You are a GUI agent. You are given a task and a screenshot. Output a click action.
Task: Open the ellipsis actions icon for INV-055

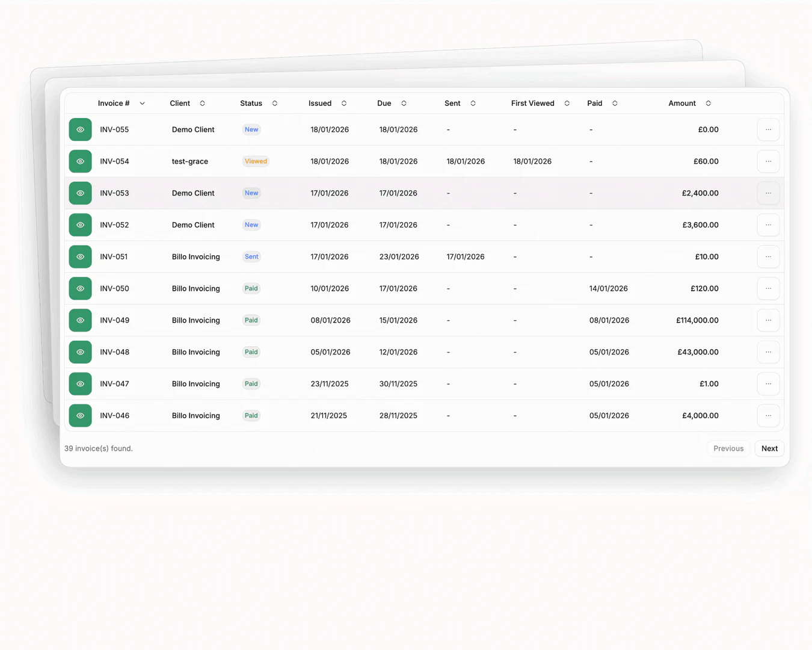[768, 129]
